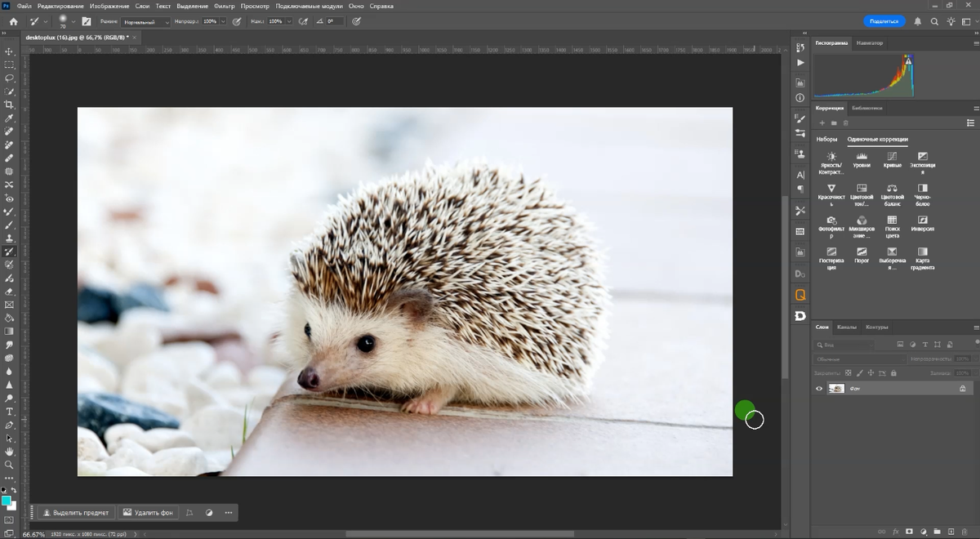The width and height of the screenshot is (980, 539).
Task: Click the Удалить фон button
Action: (148, 513)
